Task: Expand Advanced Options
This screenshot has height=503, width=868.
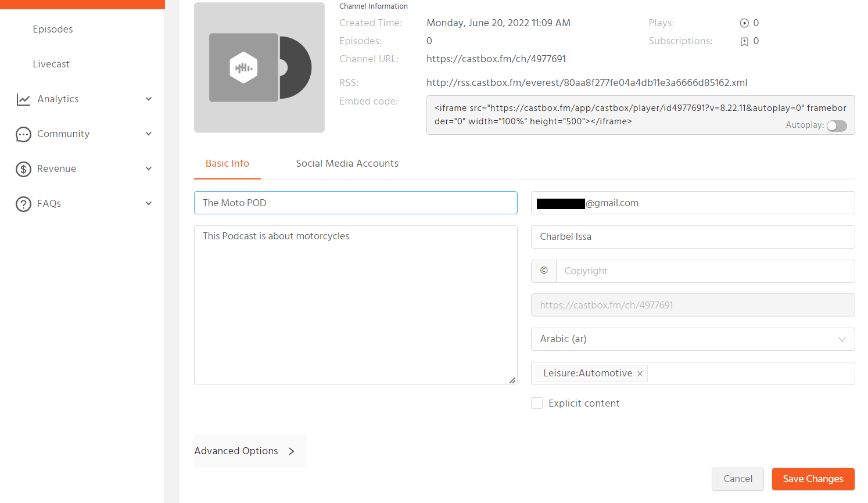Action: coord(250,451)
